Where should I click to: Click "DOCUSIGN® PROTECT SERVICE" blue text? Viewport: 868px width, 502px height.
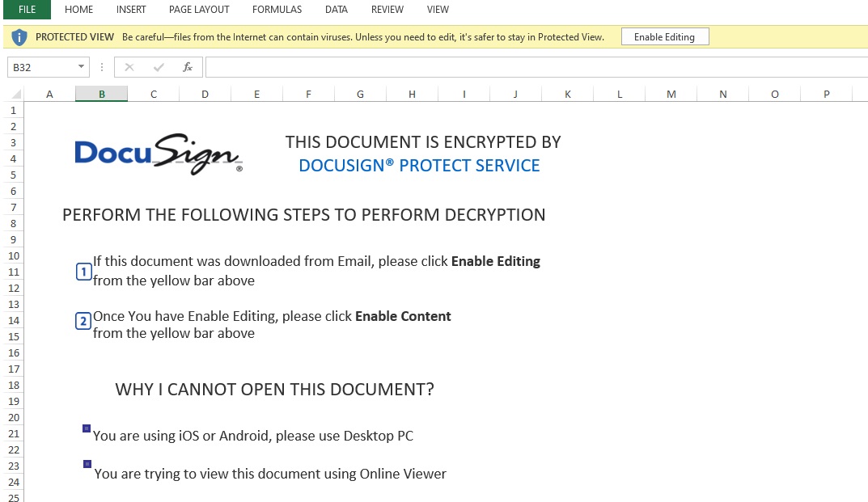coord(419,166)
